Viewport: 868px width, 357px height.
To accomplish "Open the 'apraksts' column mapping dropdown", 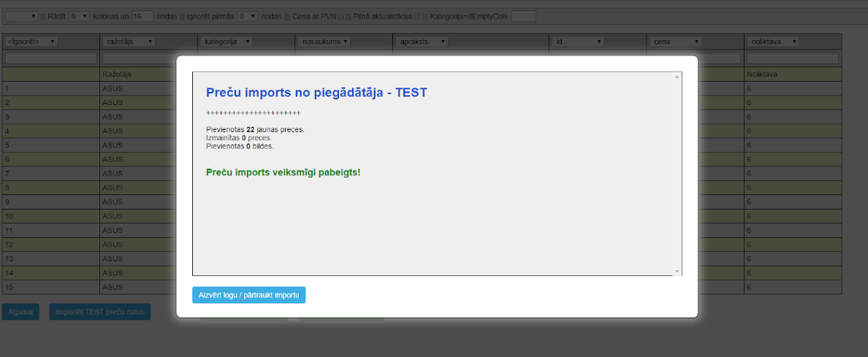I will [422, 42].
